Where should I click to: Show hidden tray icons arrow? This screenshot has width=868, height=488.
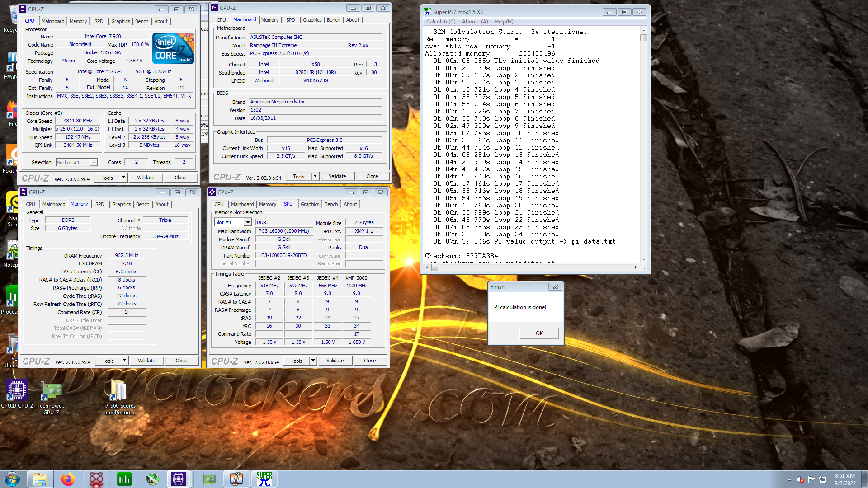coord(789,480)
